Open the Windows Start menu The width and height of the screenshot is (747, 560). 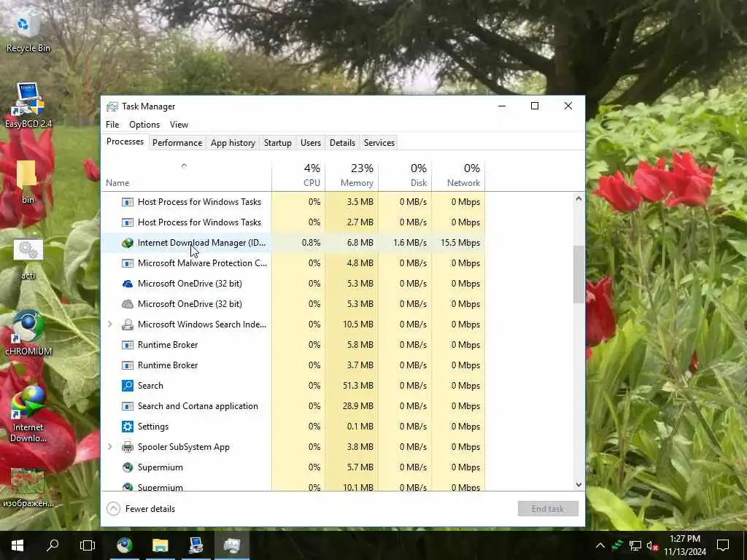18,545
